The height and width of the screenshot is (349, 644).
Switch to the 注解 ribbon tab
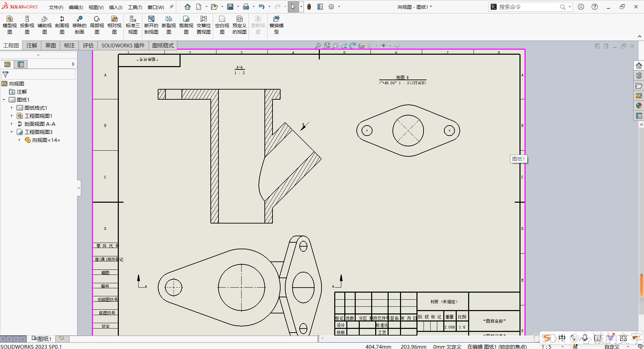pyautogui.click(x=32, y=46)
